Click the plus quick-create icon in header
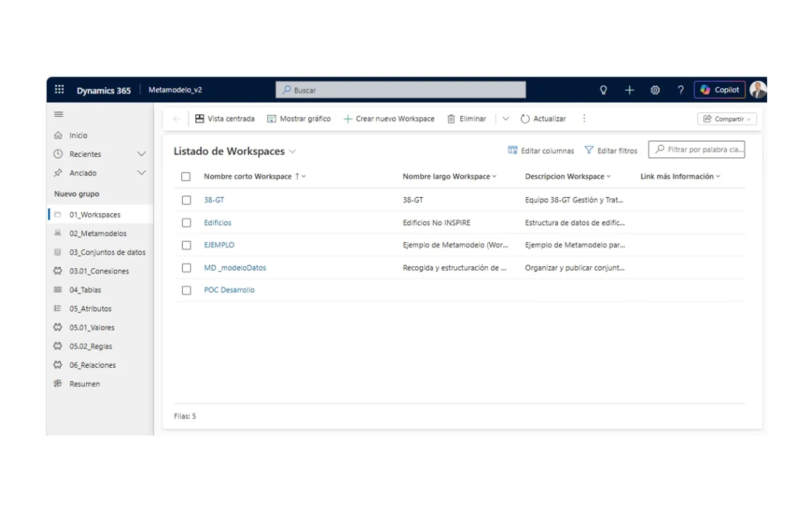This screenshot has height=508, width=812. [x=629, y=90]
